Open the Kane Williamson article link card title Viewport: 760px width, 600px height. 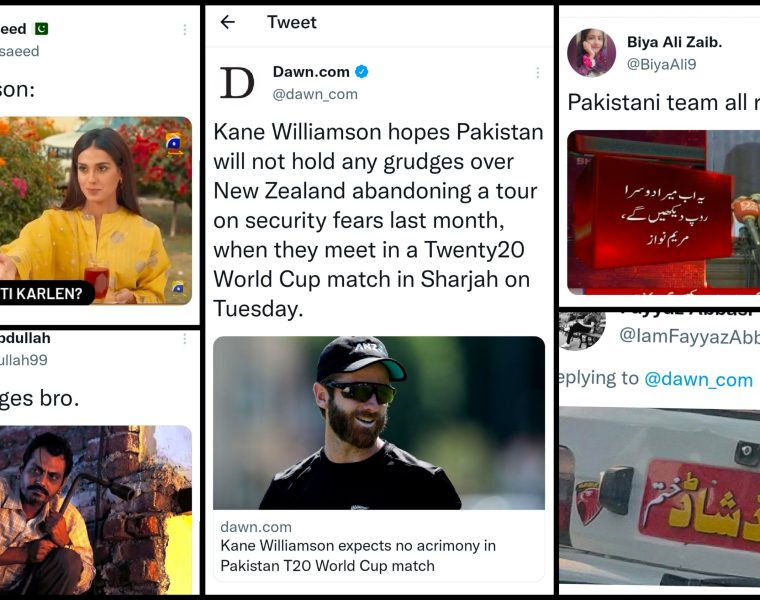click(x=358, y=556)
